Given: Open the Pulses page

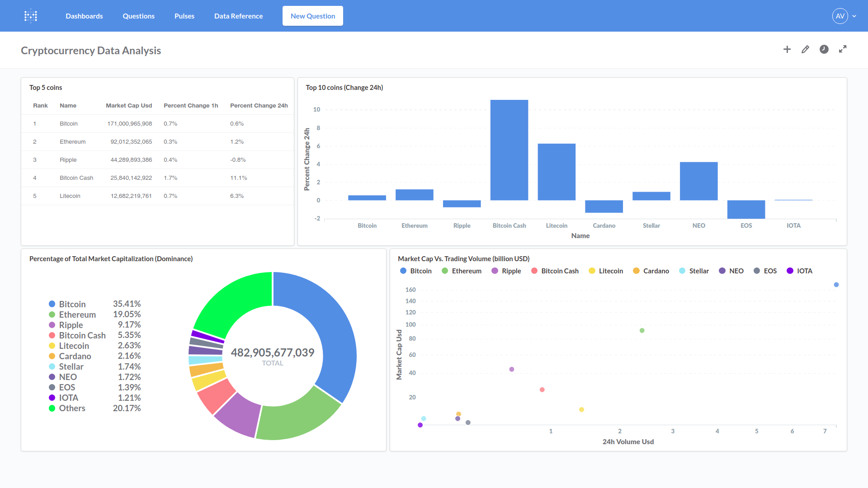Looking at the screenshot, I should (x=184, y=16).
